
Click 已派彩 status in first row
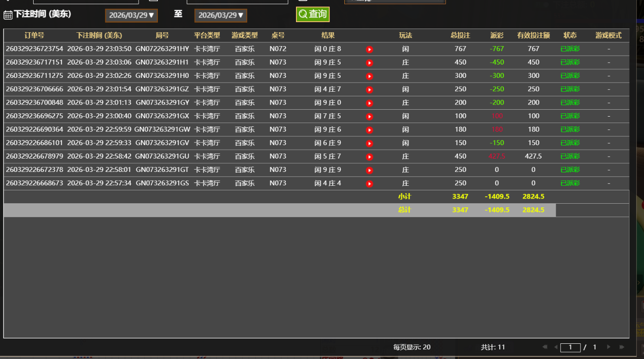(570, 49)
